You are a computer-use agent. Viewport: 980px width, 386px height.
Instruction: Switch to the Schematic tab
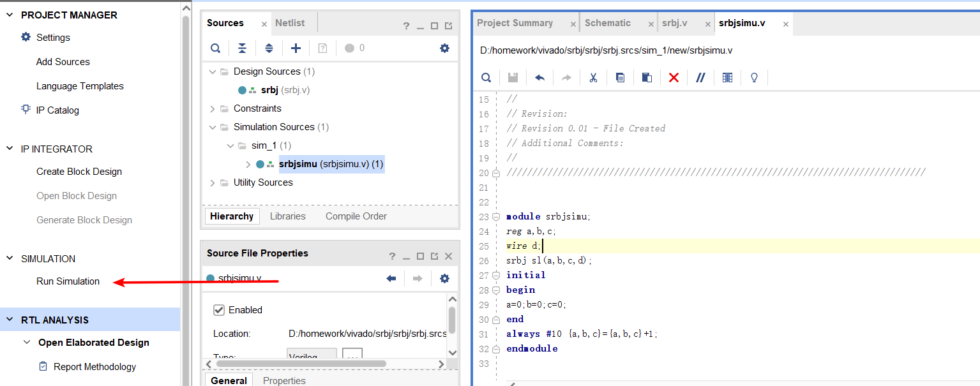click(x=607, y=23)
